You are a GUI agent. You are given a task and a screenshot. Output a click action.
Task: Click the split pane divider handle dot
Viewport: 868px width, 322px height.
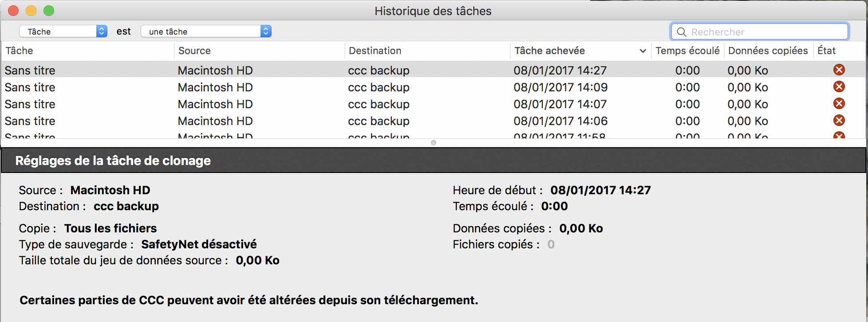coord(434,143)
